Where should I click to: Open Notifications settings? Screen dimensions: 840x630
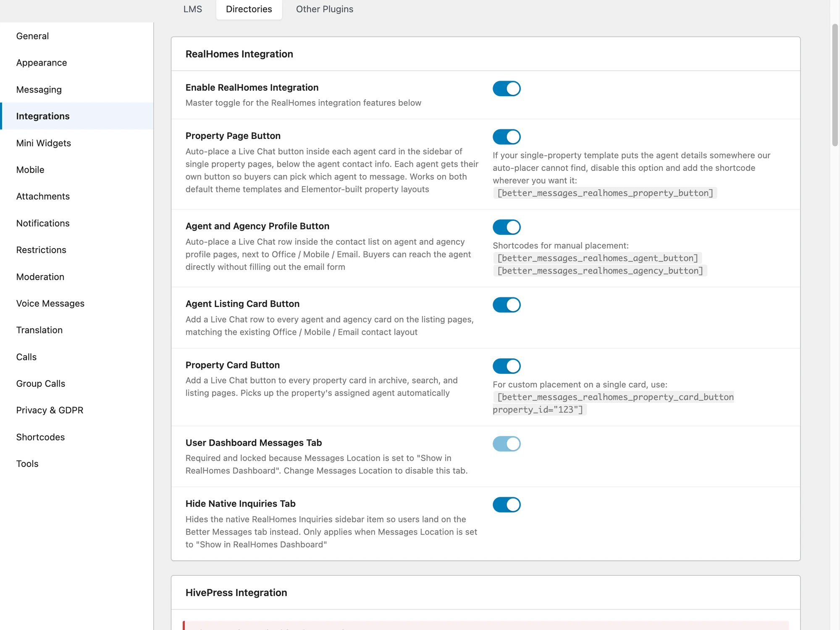(77, 223)
